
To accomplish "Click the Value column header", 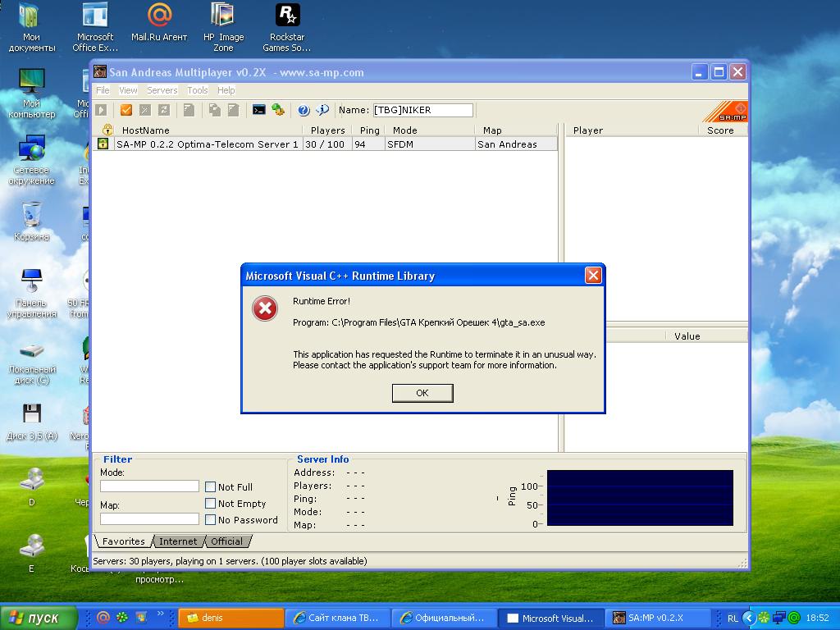I will click(706, 336).
